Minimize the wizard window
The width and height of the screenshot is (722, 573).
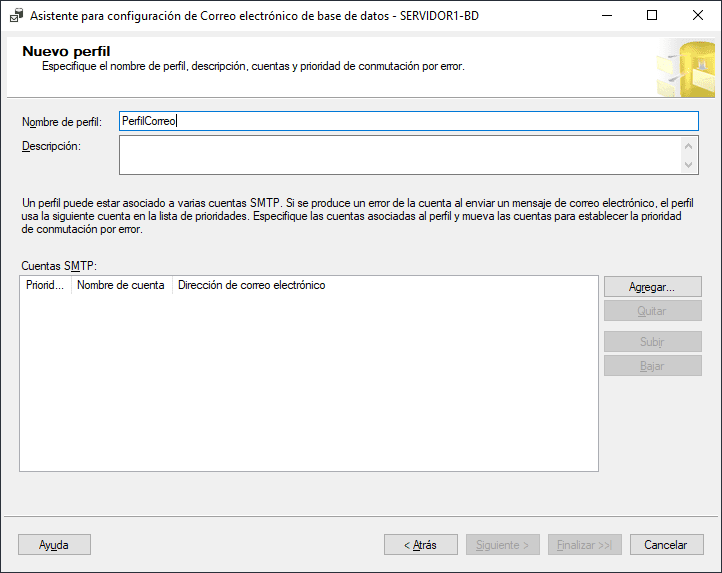607,15
